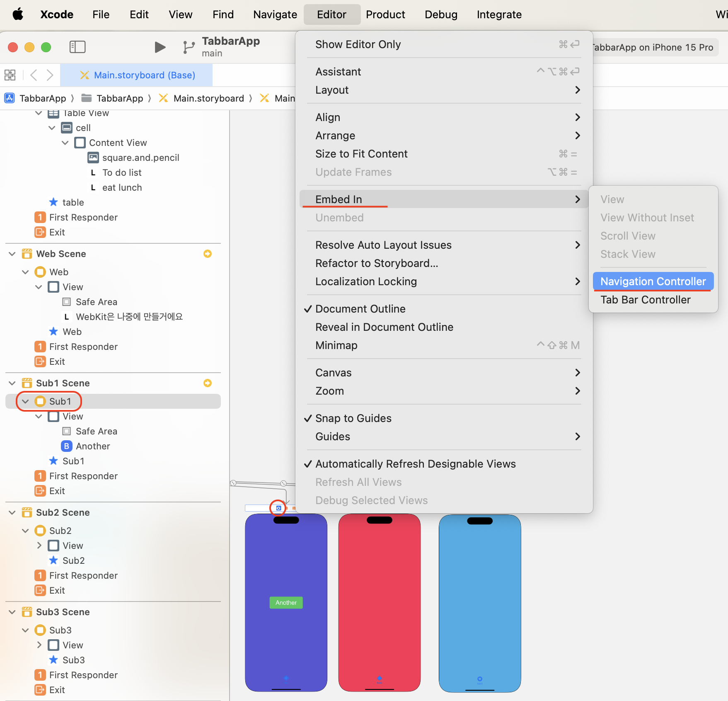Expand the View under Sub2
Viewport: 728px width, 701px height.
(39, 546)
